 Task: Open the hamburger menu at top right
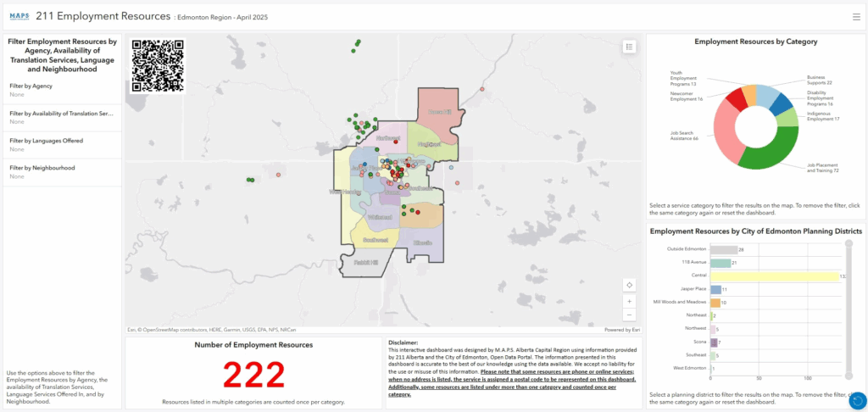[856, 17]
